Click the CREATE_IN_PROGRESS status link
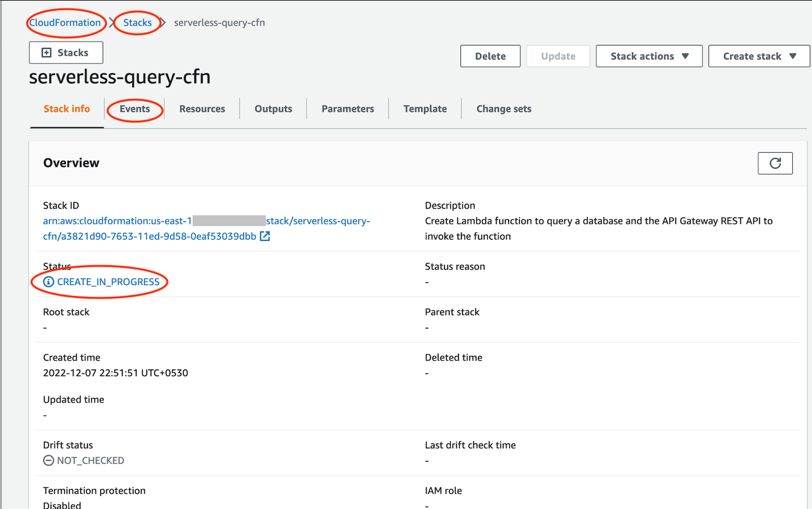This screenshot has width=812, height=509. (108, 282)
